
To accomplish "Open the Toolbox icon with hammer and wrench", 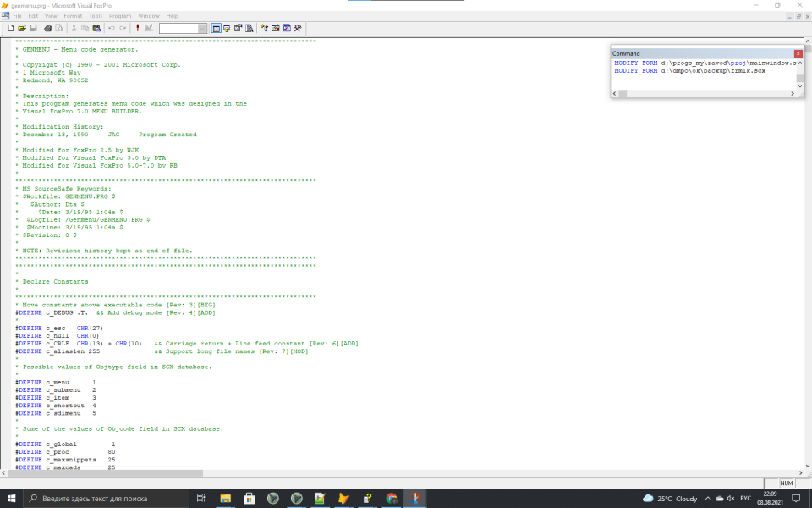I will [299, 28].
